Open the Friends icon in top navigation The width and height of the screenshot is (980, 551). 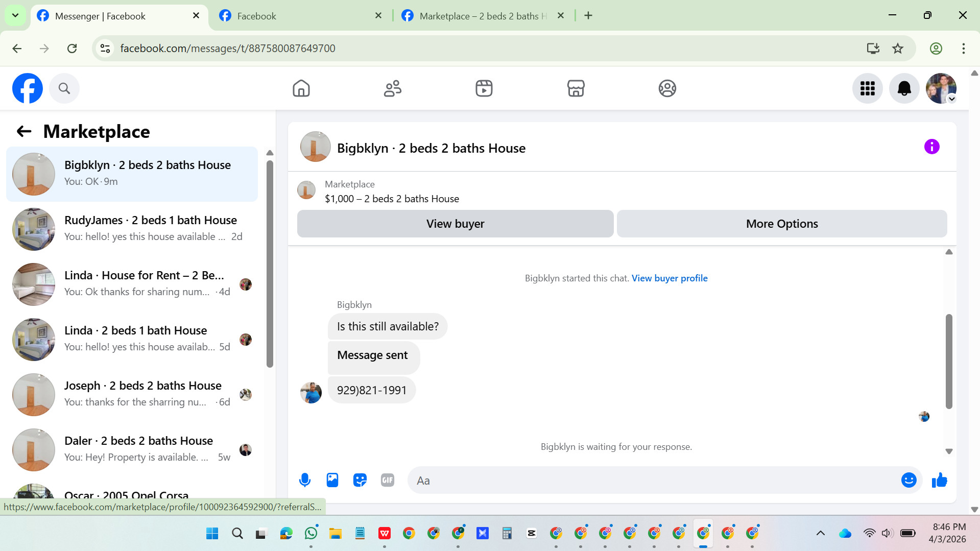[393, 88]
